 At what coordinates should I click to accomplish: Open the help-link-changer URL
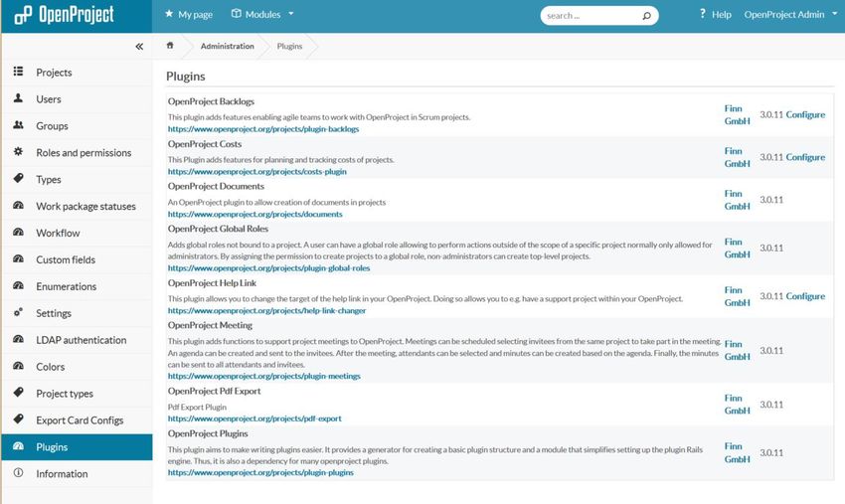(x=266, y=310)
